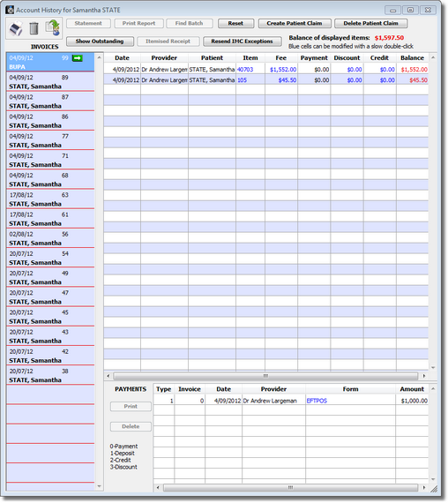Click the $1,552.00 fee cell
This screenshot has height=503, width=448.
click(x=281, y=70)
